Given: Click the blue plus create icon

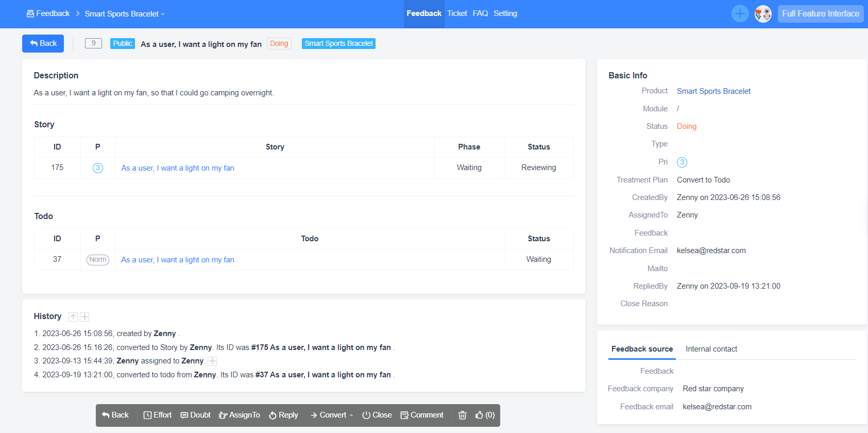Looking at the screenshot, I should [740, 14].
